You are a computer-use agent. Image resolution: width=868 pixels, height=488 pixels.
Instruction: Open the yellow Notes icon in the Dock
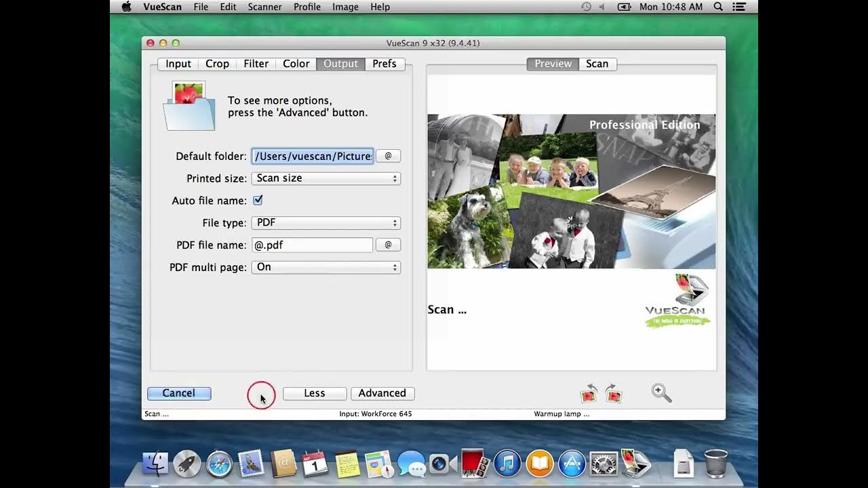[x=347, y=464]
